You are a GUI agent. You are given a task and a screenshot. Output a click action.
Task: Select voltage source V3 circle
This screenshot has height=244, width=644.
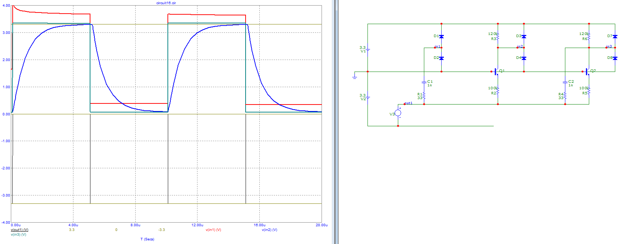(x=398, y=113)
